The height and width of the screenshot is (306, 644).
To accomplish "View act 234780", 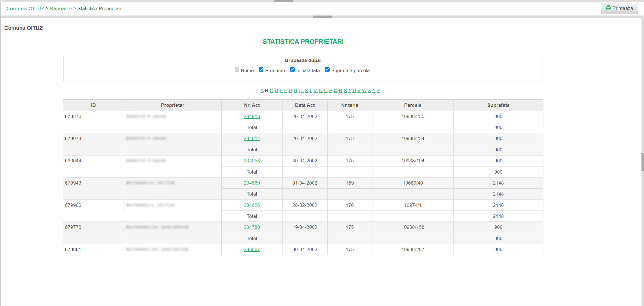I will click(252, 227).
